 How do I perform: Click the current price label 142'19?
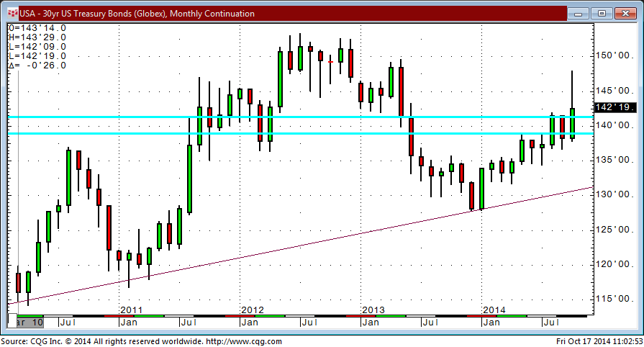615,107
